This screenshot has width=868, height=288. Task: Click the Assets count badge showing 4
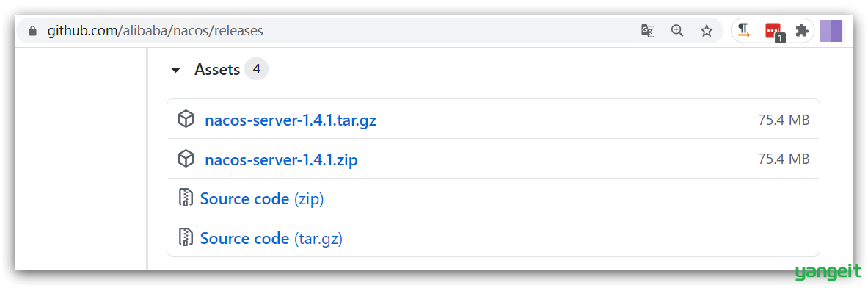[256, 69]
